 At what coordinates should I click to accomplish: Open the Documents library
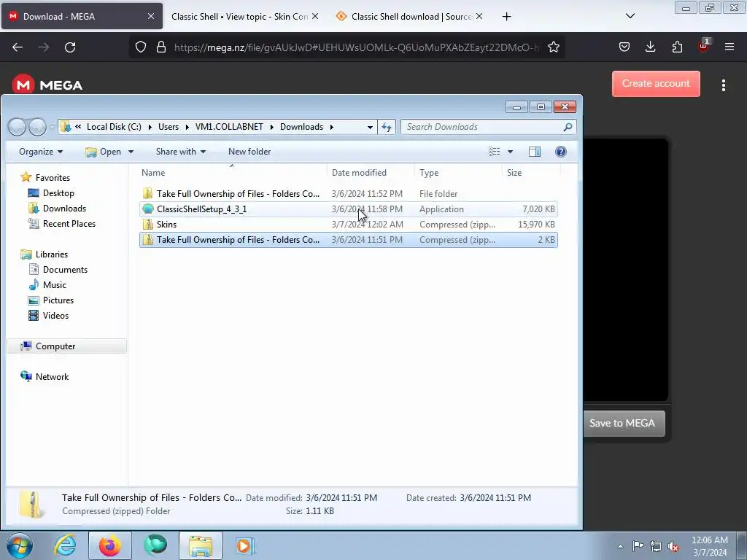[x=65, y=270]
